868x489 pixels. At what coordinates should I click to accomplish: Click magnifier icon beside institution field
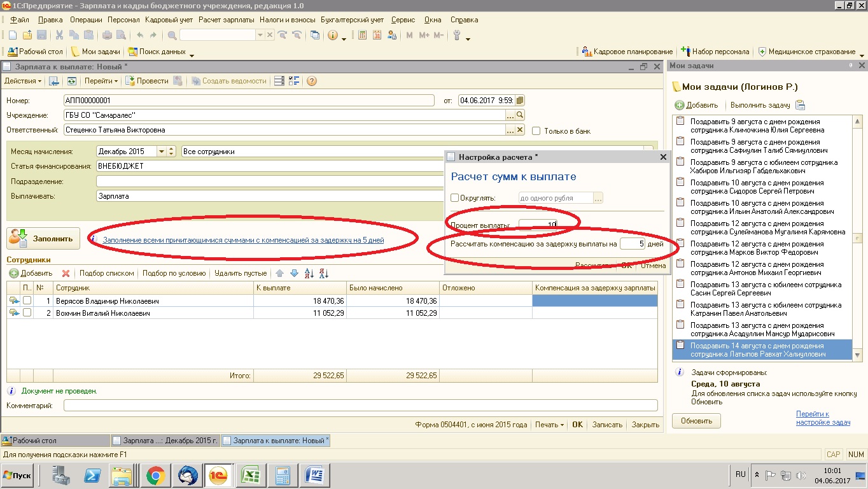(x=520, y=115)
